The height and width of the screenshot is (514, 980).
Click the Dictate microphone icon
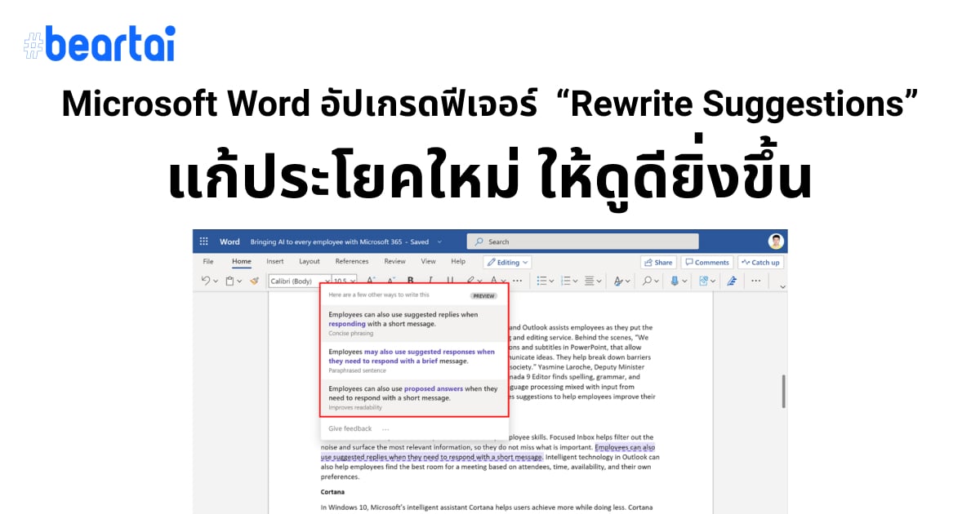click(674, 281)
